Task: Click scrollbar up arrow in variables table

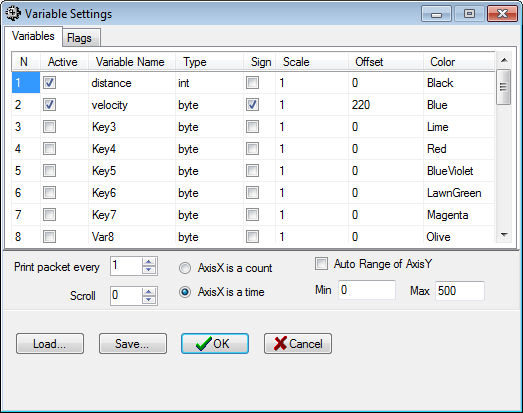Action: (x=504, y=60)
